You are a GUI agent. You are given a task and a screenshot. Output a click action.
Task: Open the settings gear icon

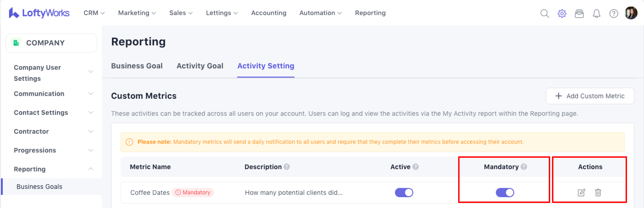562,13
